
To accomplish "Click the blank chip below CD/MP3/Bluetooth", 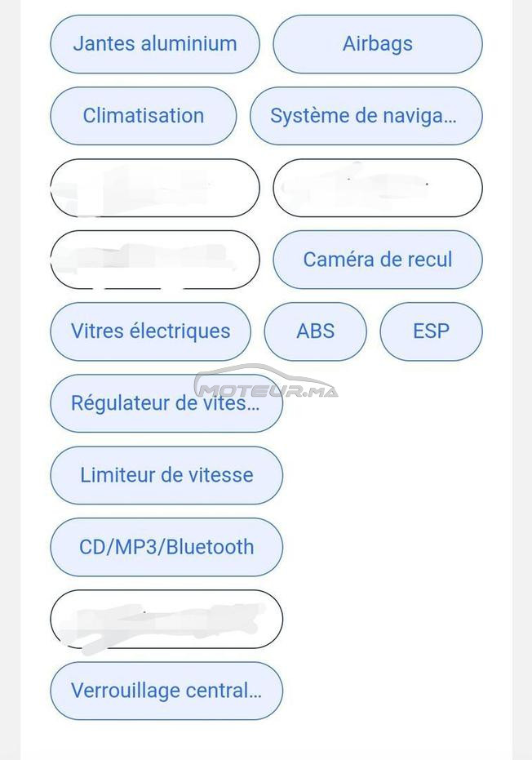I will click(166, 619).
